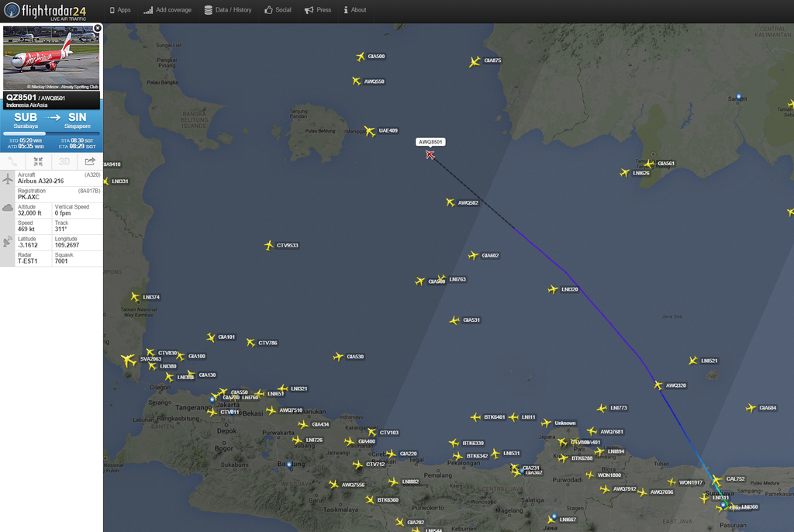
Task: Click the AirAsia aircraft photo thumbnail
Action: point(51,57)
